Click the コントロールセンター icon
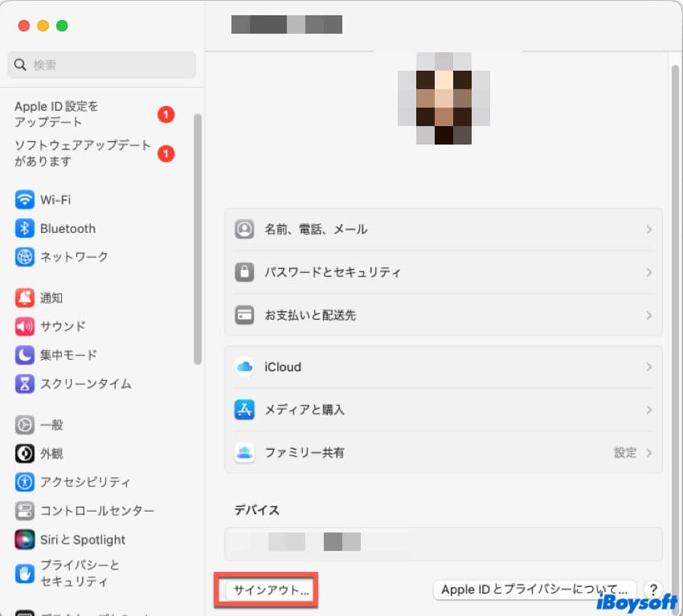Screen dimensions: 683x616 (x=24, y=511)
